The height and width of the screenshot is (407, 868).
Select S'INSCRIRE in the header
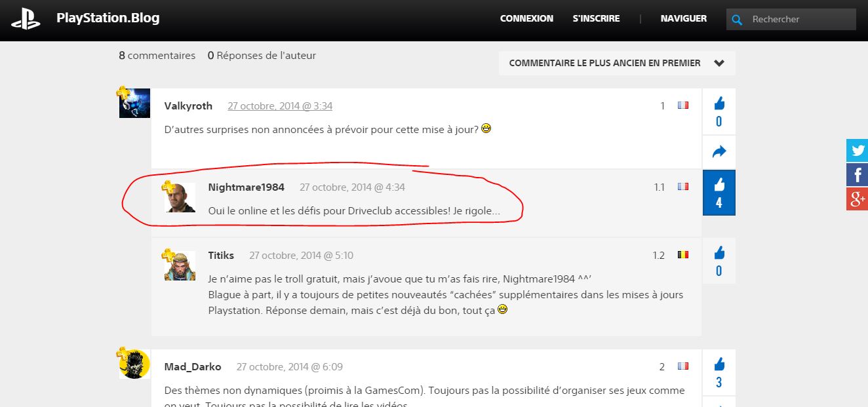point(596,18)
